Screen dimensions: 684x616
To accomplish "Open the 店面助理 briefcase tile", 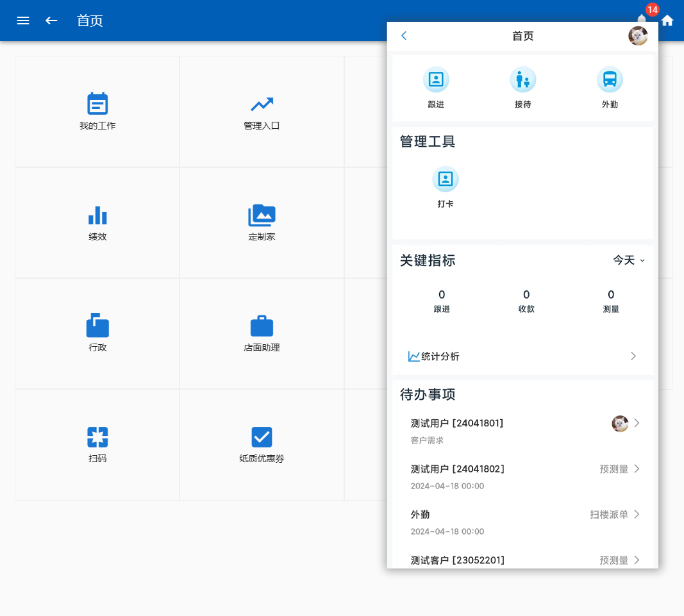I will pyautogui.click(x=262, y=333).
